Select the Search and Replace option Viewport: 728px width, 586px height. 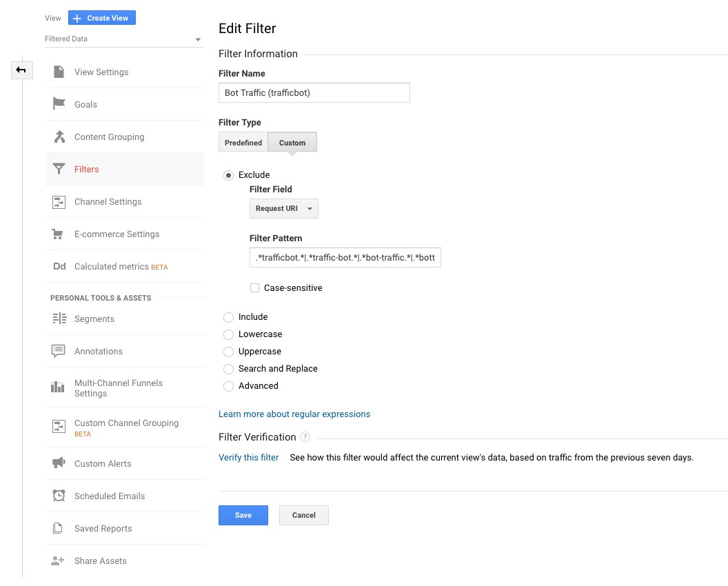tap(228, 369)
